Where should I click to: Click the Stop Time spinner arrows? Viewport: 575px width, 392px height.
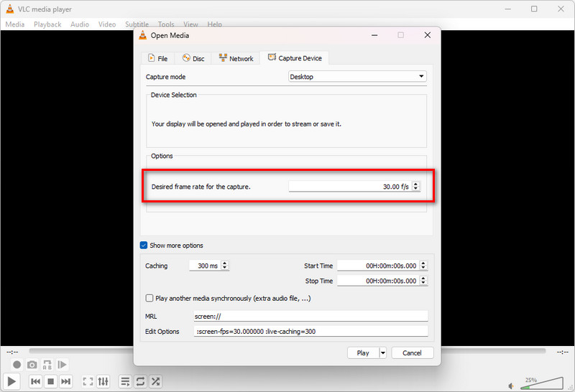tap(423, 281)
